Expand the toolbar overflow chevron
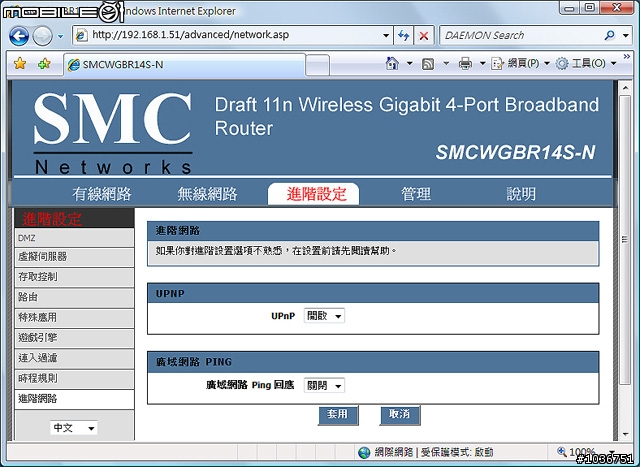This screenshot has width=640, height=467. pos(627,57)
